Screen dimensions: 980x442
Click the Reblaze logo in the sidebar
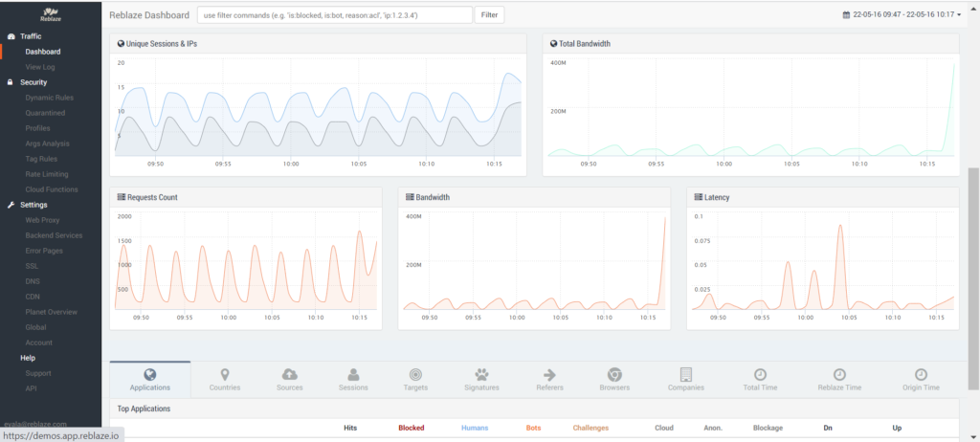pyautogui.click(x=50, y=15)
